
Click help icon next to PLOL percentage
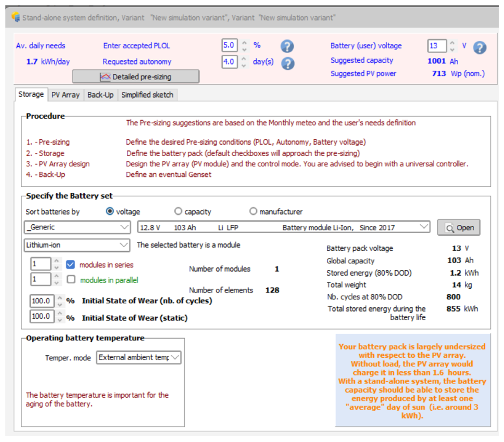pos(287,46)
